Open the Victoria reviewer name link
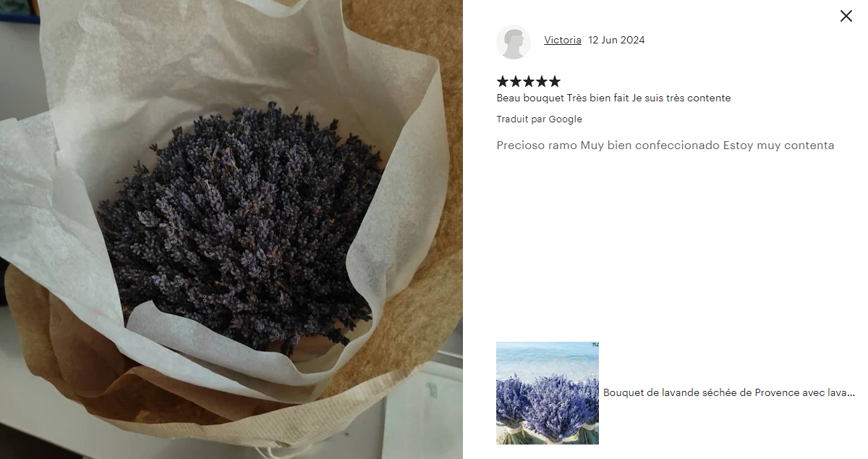This screenshot has width=868, height=459. point(563,40)
